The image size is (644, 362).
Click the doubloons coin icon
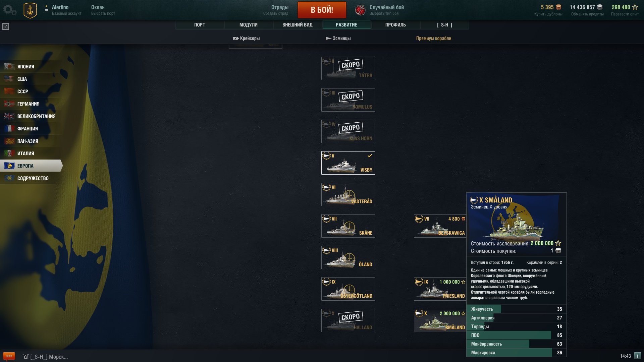coord(558,7)
